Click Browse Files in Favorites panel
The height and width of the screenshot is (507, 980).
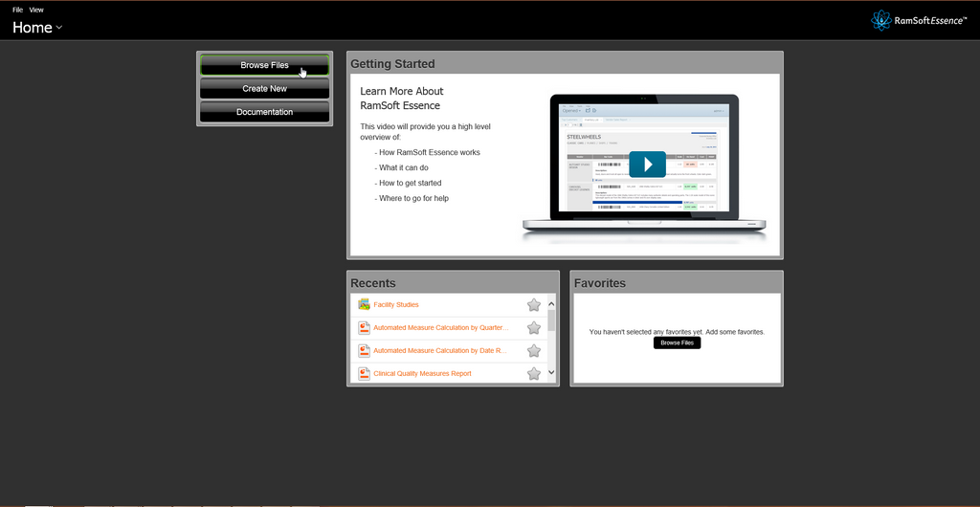[677, 342]
